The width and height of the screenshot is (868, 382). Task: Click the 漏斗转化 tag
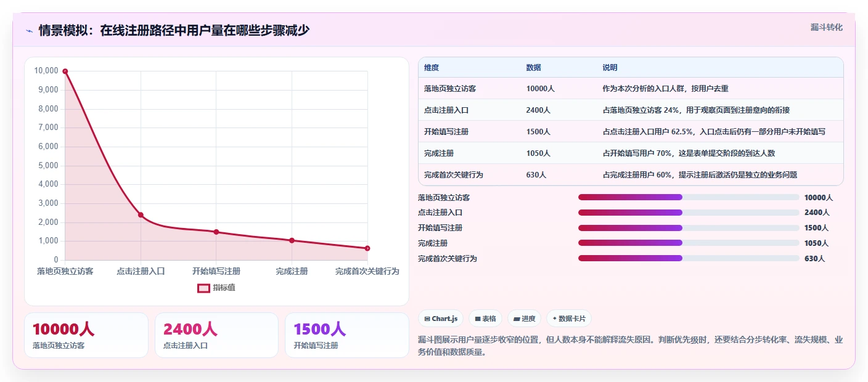(x=826, y=27)
